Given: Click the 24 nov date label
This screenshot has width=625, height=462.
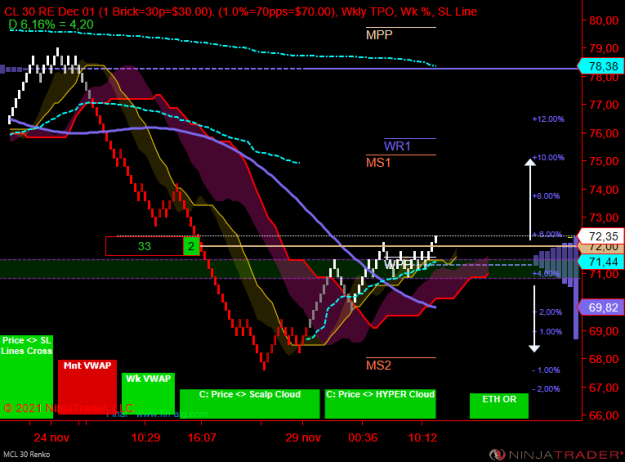Looking at the screenshot, I should 51,438.
